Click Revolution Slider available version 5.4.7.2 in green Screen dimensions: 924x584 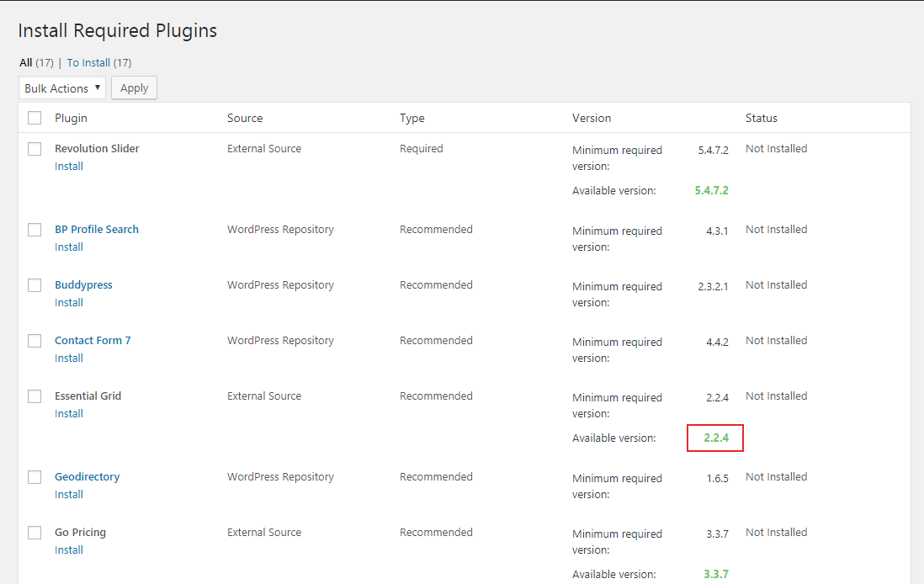pyautogui.click(x=711, y=190)
